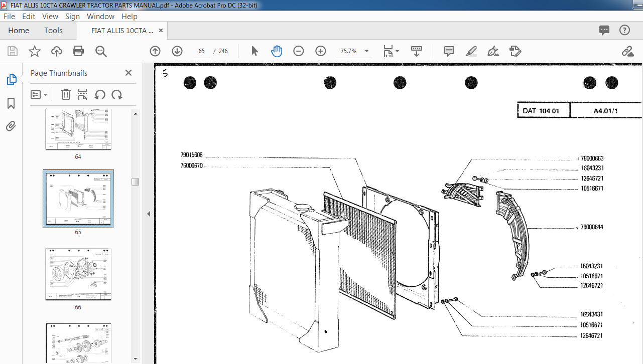Activate the Hand pan tool
Screen dimensions: 643x364
coord(277,51)
